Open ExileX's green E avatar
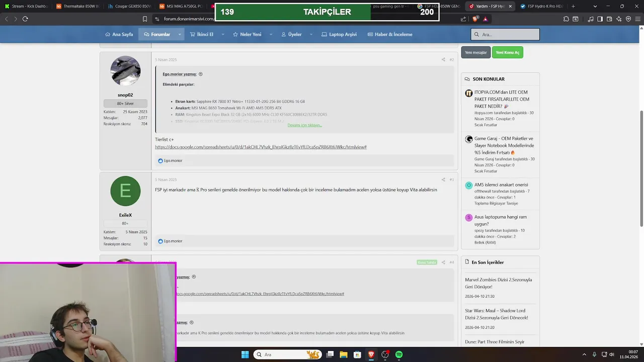Screen dimensions: 644x362 (125, 191)
